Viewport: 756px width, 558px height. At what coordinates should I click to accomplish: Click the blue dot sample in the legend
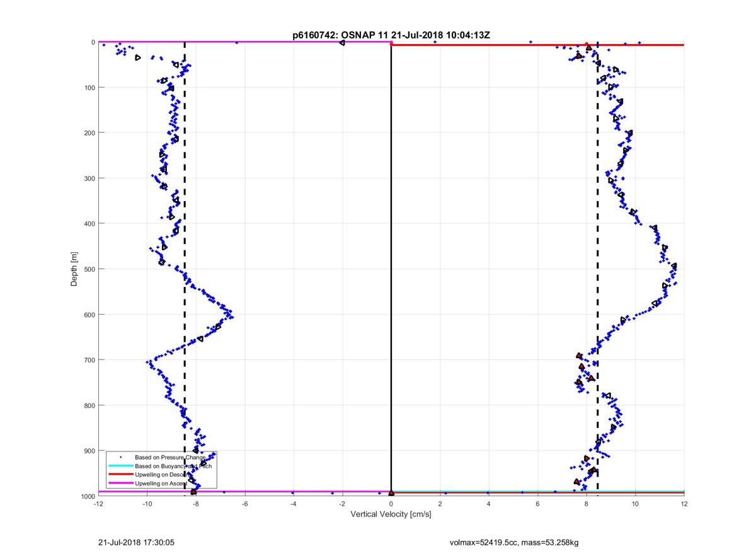click(120, 457)
